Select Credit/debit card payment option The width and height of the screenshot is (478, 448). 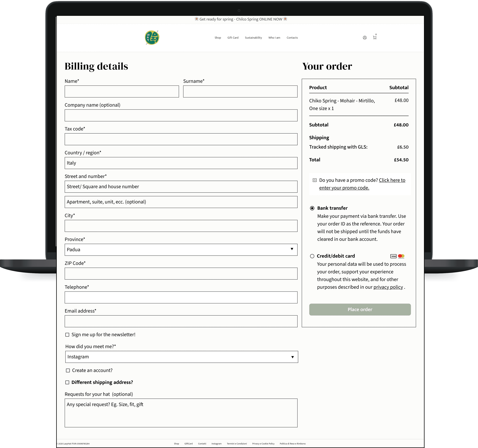pos(312,256)
